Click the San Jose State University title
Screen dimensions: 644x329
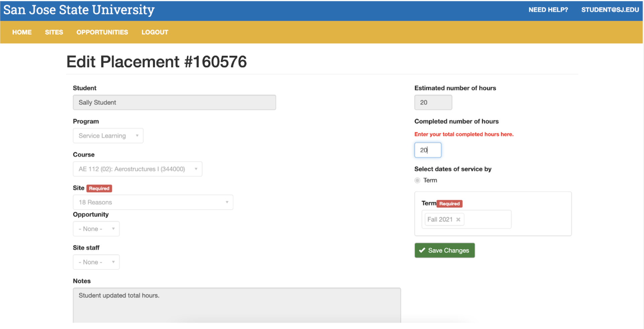pos(79,10)
